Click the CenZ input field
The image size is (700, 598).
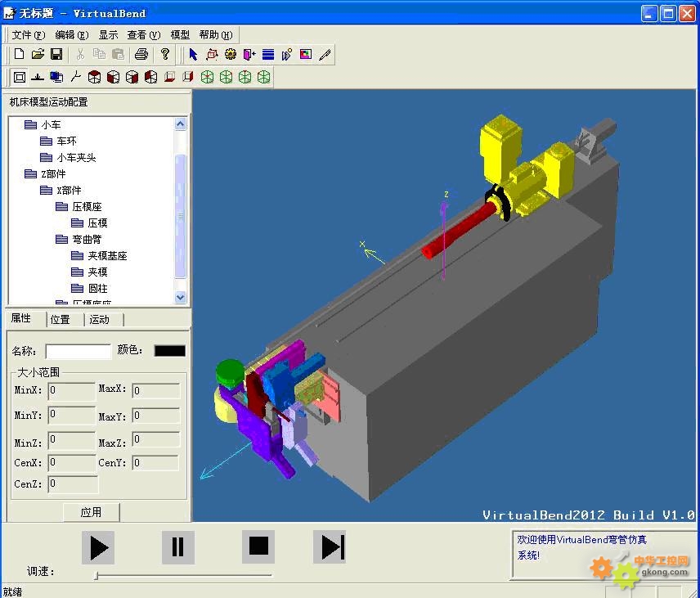(x=74, y=484)
